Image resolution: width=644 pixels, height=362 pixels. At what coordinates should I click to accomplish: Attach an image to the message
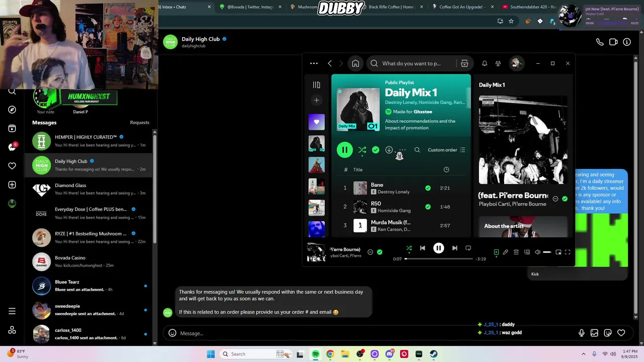pos(594,333)
